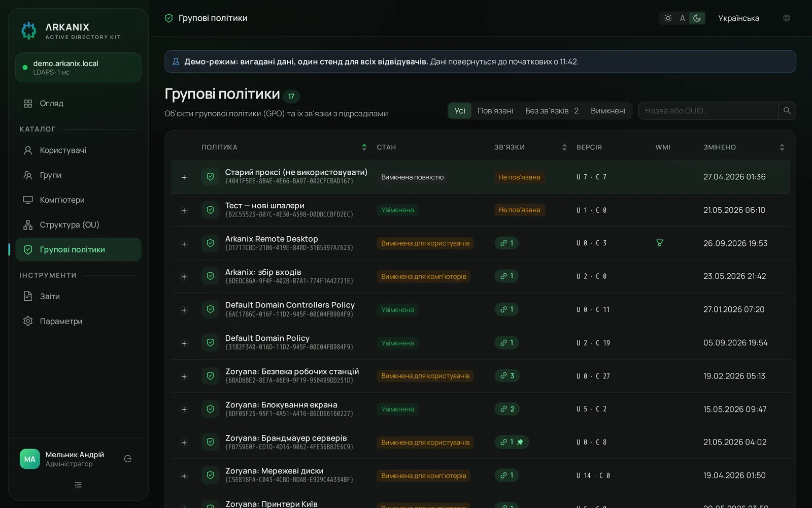Click shield icon of Arkanix: збір входів
Screen dimensions: 812x508
(210, 276)
